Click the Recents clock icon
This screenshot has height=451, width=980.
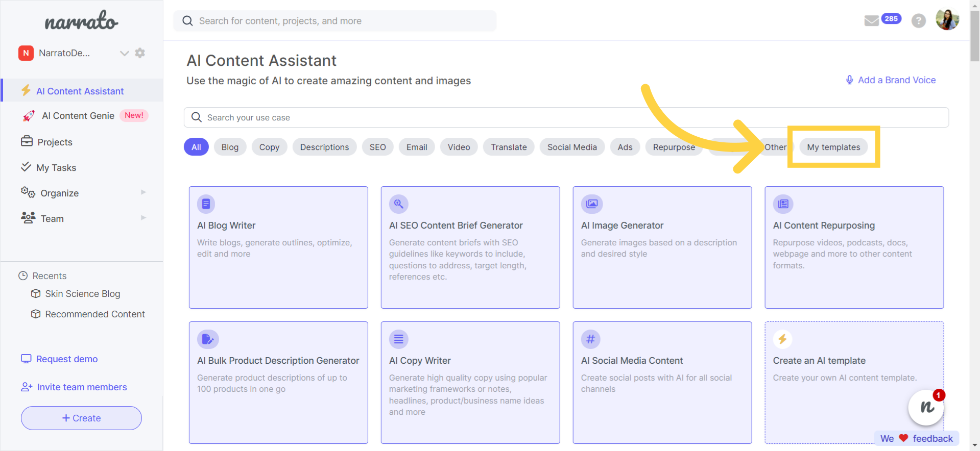23,275
